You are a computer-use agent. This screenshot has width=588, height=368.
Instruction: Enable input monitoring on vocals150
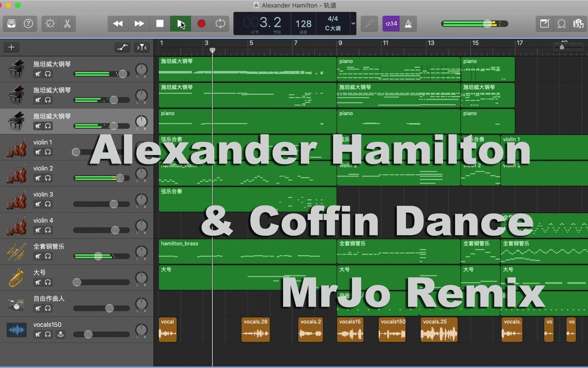[61, 334]
